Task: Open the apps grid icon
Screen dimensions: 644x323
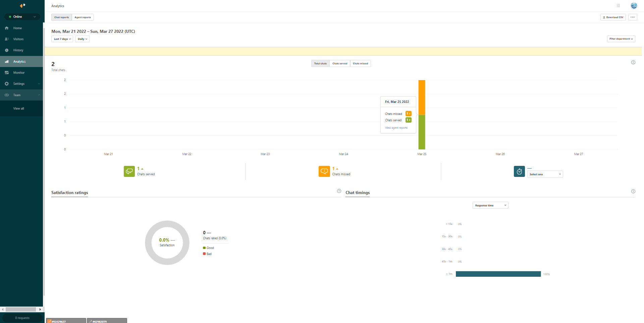Action: tap(618, 6)
